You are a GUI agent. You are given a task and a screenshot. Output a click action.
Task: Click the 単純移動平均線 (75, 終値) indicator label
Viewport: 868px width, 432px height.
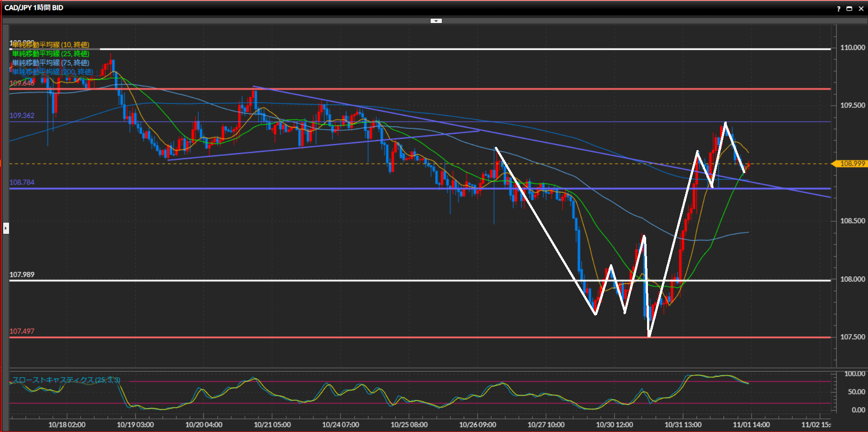[51, 63]
